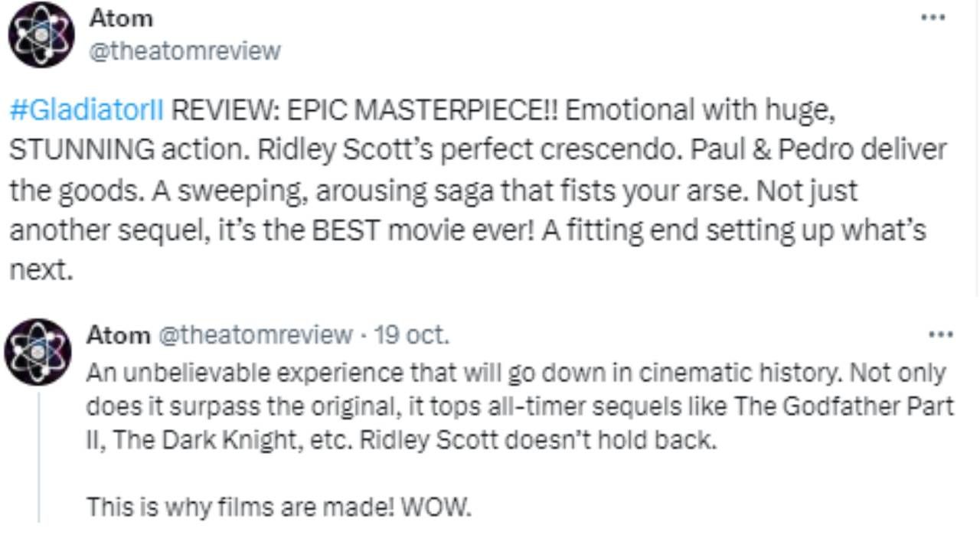Open the more options dots on reply tweet
This screenshot has width=980, height=551.
(x=940, y=334)
